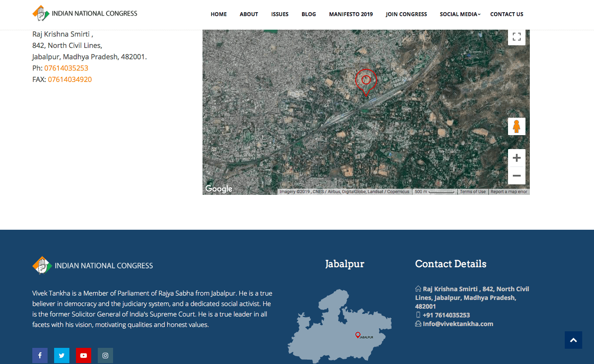Click the Vivek Tankha biography paragraph
This screenshot has width=594, height=364.
[152, 309]
